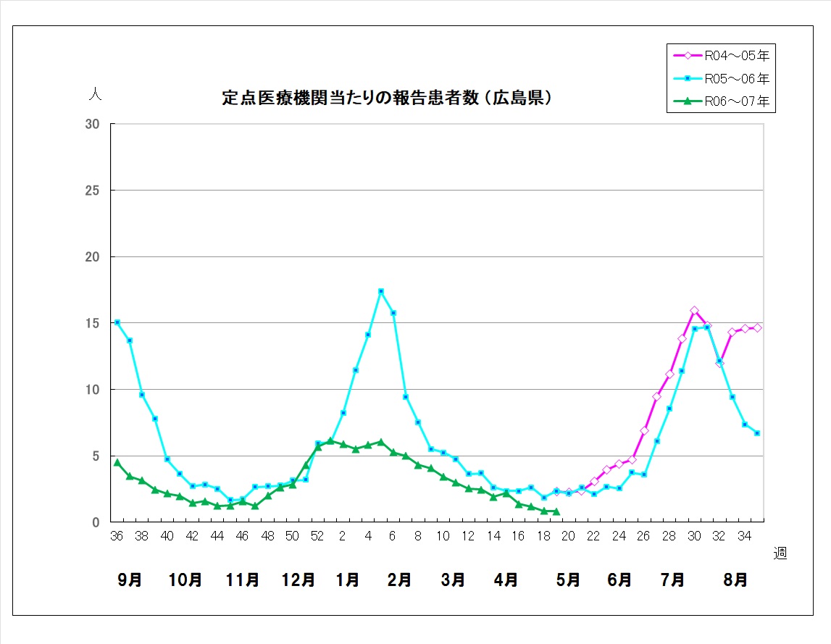This screenshot has width=831, height=644.
Task: Click the x-axis unit label 週
Action: point(780,553)
